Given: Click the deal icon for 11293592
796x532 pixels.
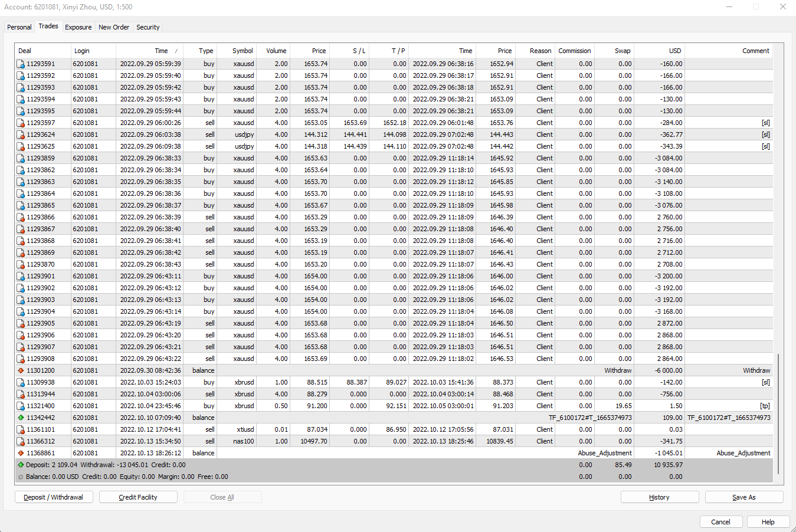Looking at the screenshot, I should (21, 75).
